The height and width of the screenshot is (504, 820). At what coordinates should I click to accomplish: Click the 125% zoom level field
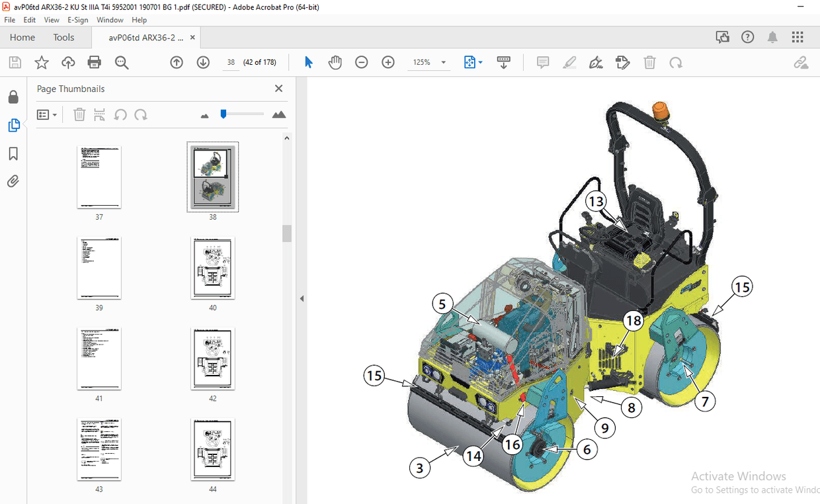(422, 63)
